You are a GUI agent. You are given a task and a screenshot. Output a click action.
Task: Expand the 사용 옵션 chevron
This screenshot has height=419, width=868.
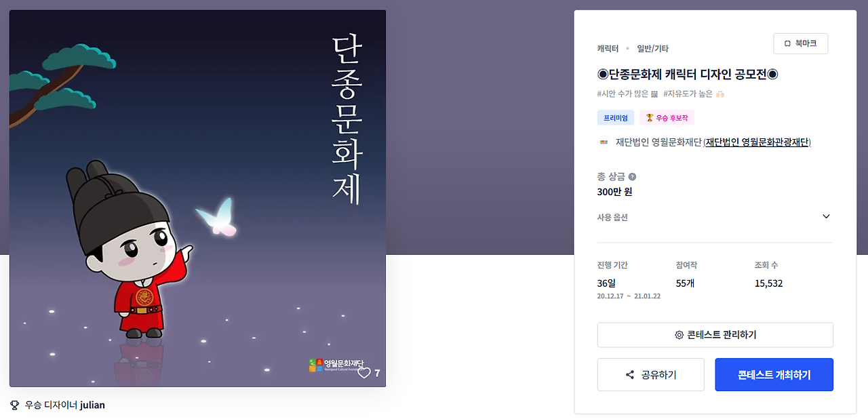826,217
